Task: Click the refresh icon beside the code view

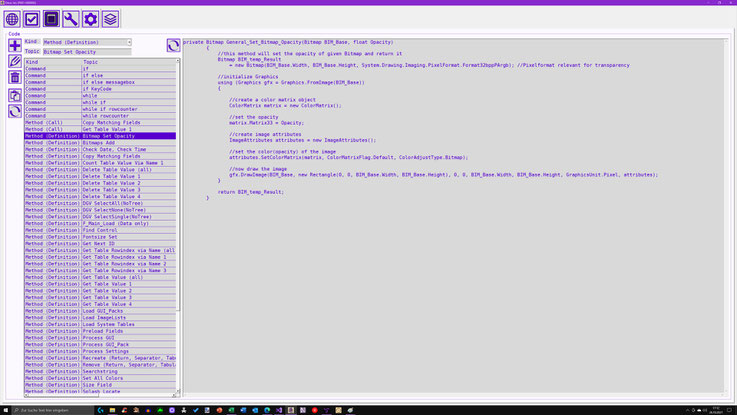Action: (173, 45)
